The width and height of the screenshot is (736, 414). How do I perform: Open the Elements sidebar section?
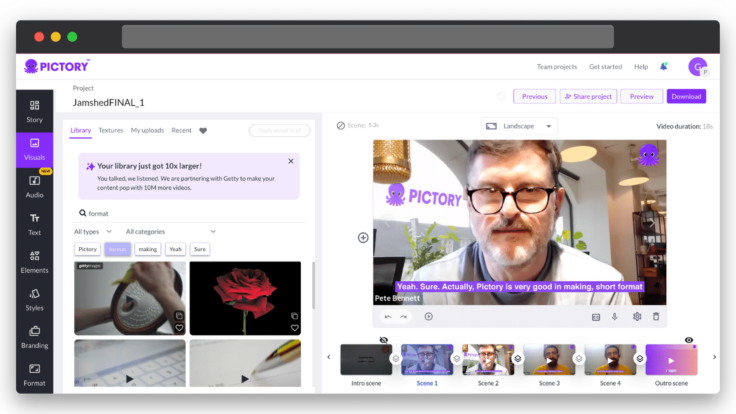[x=34, y=262]
